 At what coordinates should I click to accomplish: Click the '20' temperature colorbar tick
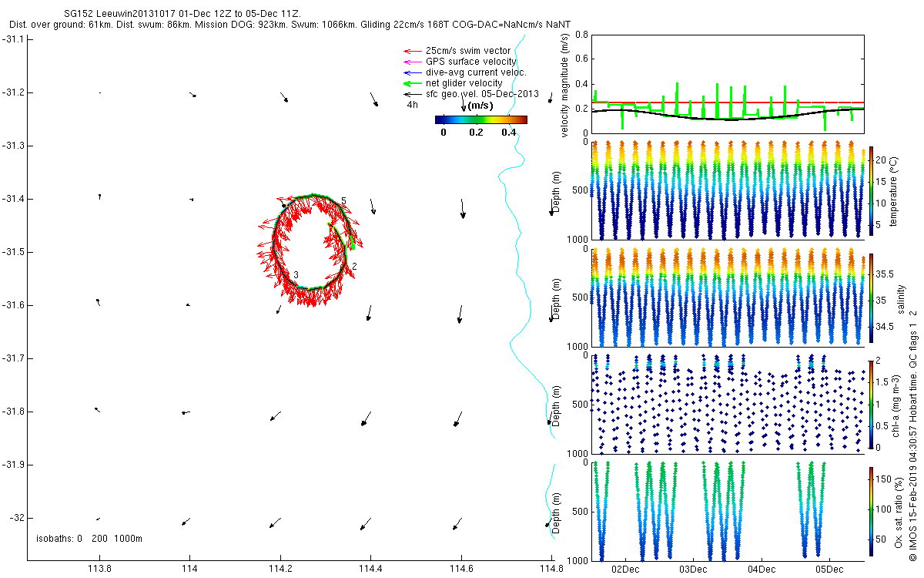882,159
